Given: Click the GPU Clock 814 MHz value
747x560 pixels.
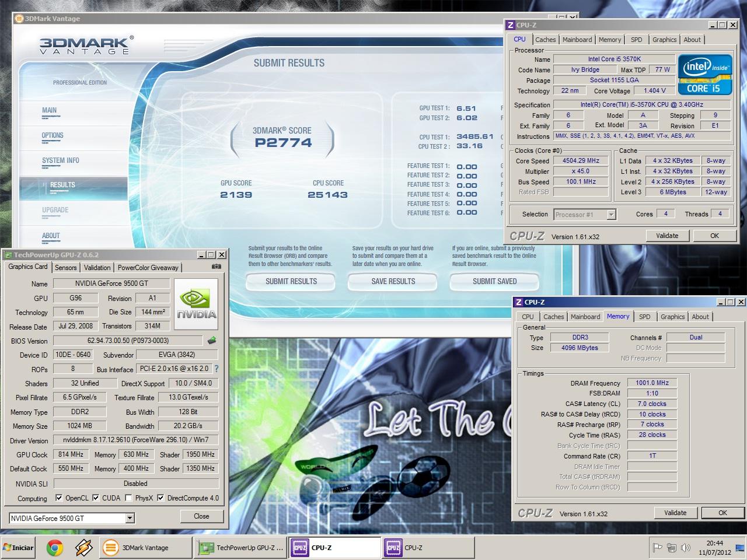Looking at the screenshot, I should pos(71,454).
